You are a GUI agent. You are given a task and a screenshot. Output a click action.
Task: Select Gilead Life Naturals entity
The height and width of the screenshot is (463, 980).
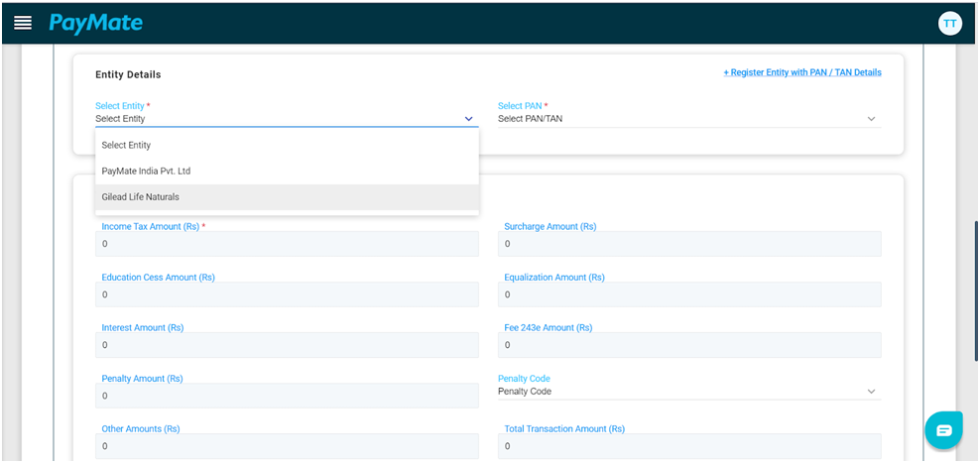pyautogui.click(x=287, y=197)
